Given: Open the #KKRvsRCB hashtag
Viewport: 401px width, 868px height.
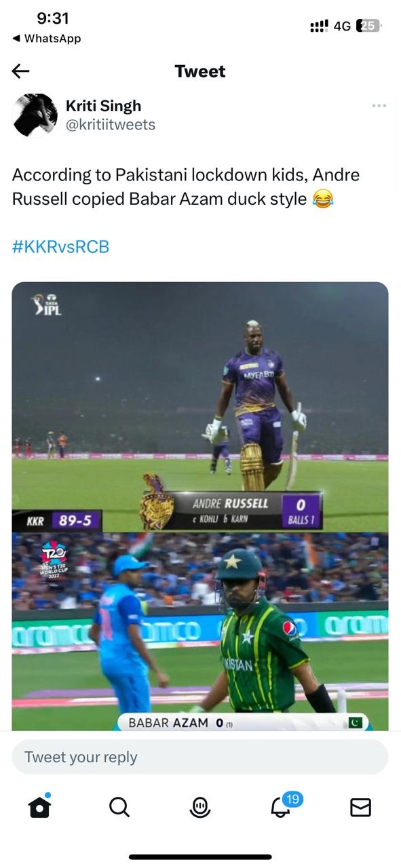Looking at the screenshot, I should click(60, 247).
